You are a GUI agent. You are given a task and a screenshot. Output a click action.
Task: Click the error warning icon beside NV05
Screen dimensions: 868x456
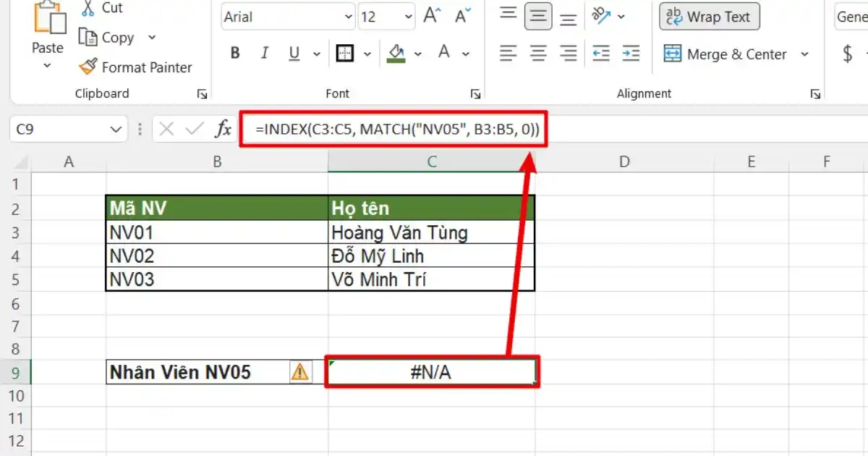click(299, 372)
